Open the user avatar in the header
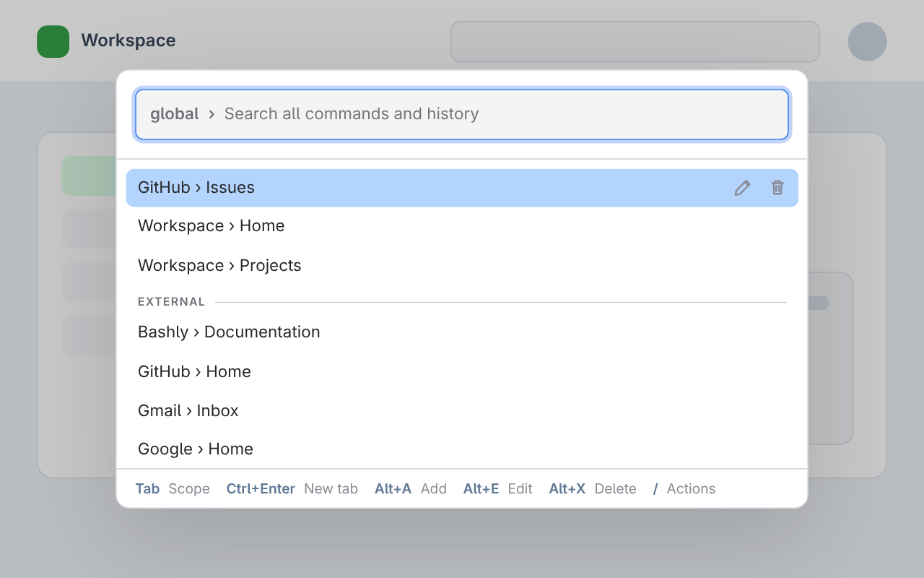Viewport: 924px width, 578px height. (x=867, y=41)
